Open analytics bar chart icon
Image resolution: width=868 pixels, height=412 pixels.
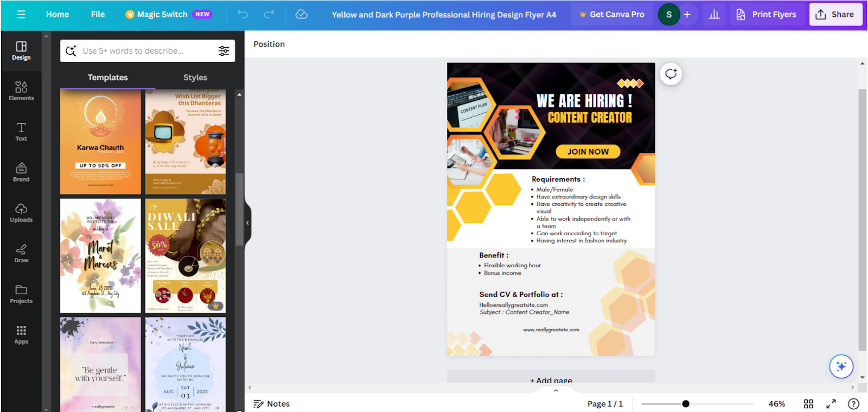click(714, 15)
